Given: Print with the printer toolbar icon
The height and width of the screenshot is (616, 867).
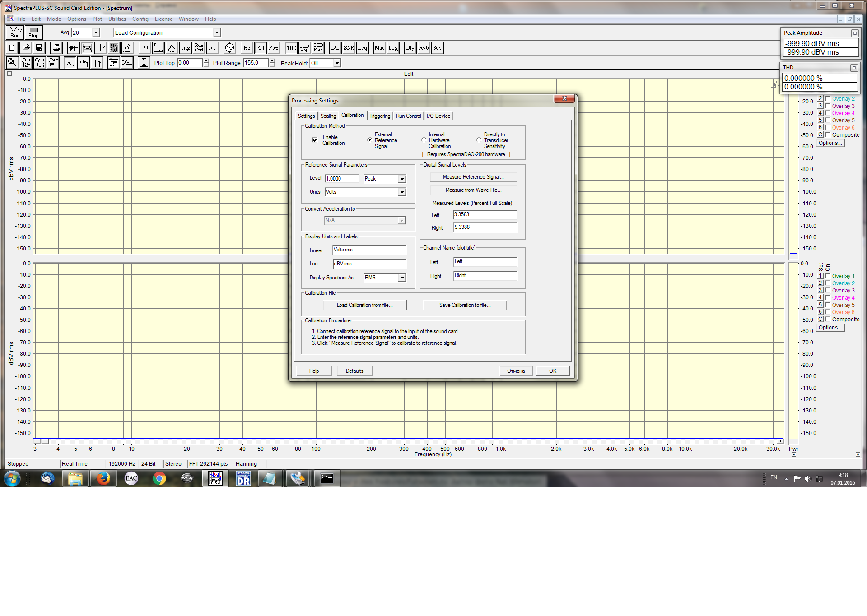Looking at the screenshot, I should coord(56,48).
